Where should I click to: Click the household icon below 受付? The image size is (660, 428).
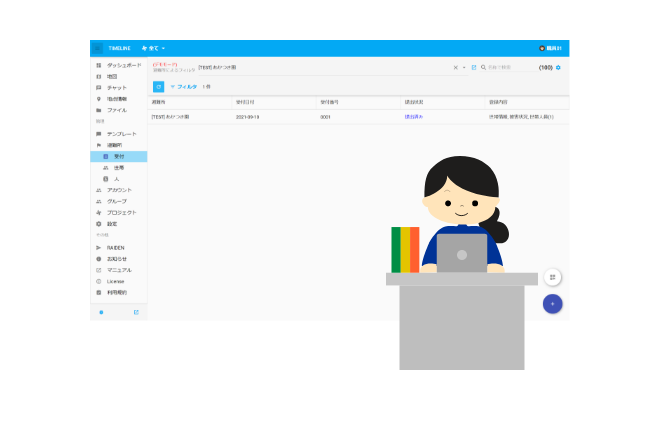click(x=106, y=168)
